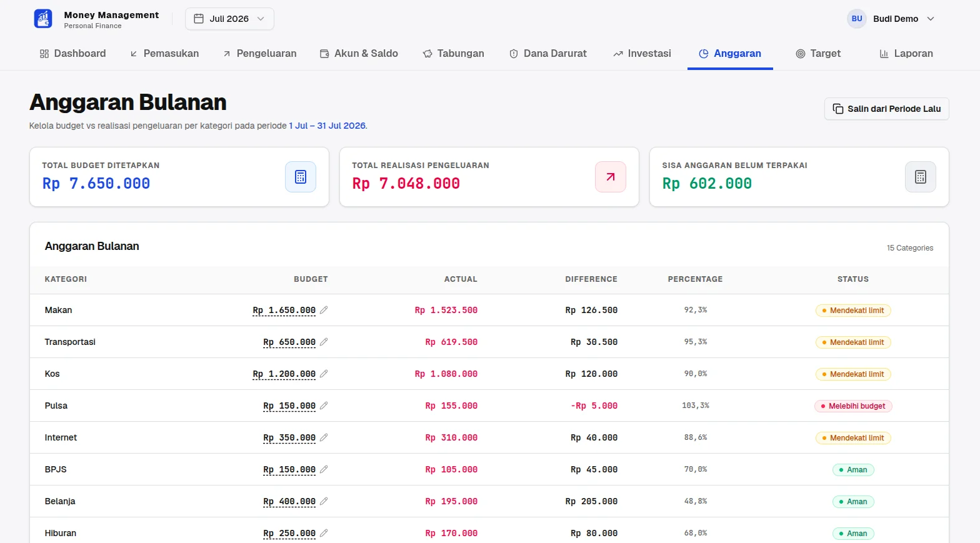Viewport: 980px width, 543px height.
Task: Open the Dana Darurat tab
Action: (x=547, y=54)
